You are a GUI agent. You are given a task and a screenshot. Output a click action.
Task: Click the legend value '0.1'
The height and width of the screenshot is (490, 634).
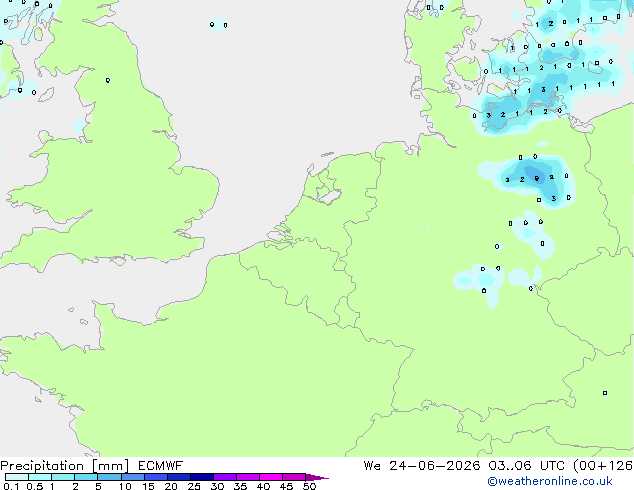(x=11, y=486)
